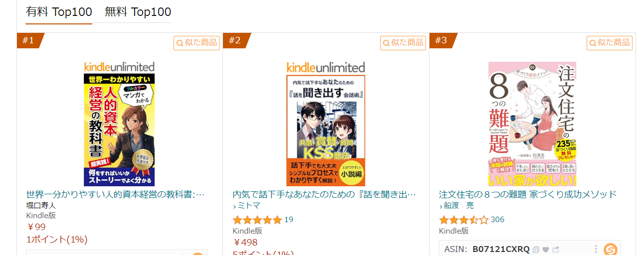Image resolution: width=644 pixels, height=255 pixels.
Task: Select 有料 Top100 tab
Action: tap(59, 12)
